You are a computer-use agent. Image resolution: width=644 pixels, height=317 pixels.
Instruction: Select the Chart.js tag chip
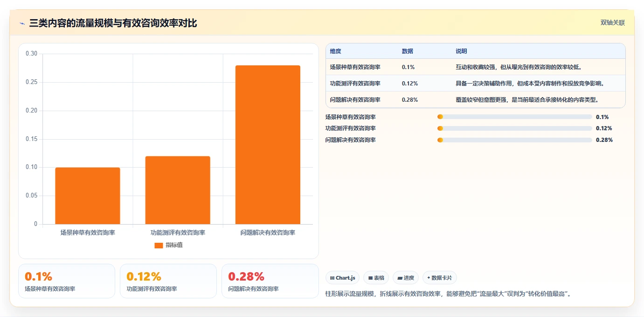(x=343, y=278)
